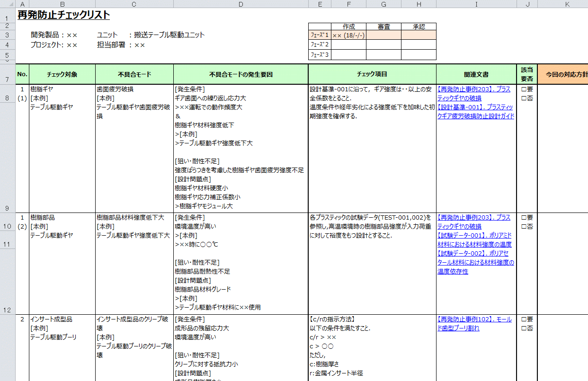Image resolution: width=588 pixels, height=381 pixels.
Task: Select the 再発防止チェックリスト title cell
Action: 63,15
